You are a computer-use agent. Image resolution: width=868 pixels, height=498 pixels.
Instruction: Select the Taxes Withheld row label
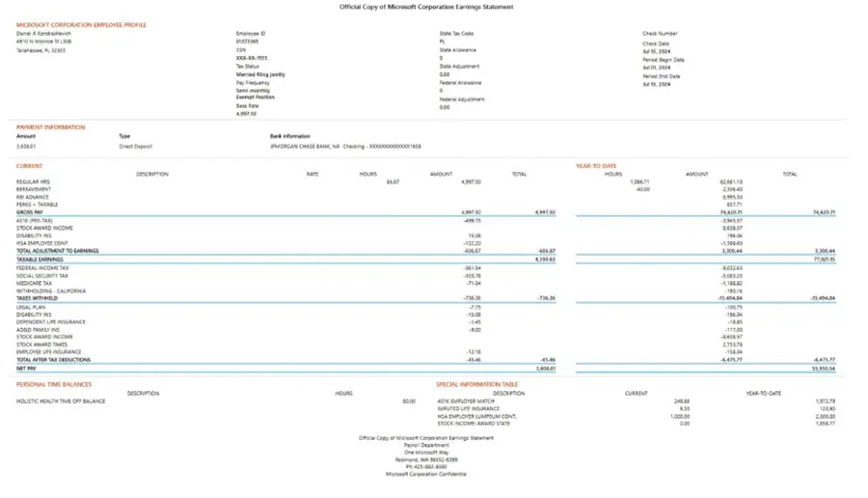click(x=37, y=298)
